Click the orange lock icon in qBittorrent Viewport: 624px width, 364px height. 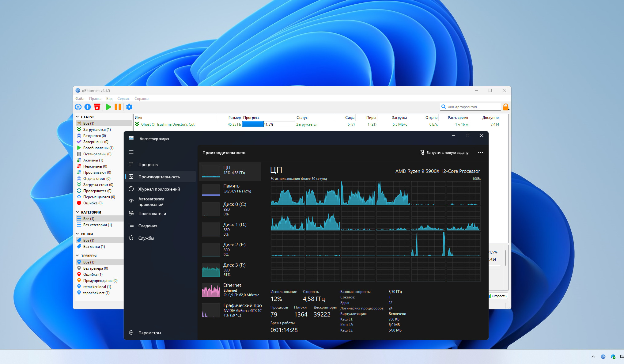click(506, 107)
